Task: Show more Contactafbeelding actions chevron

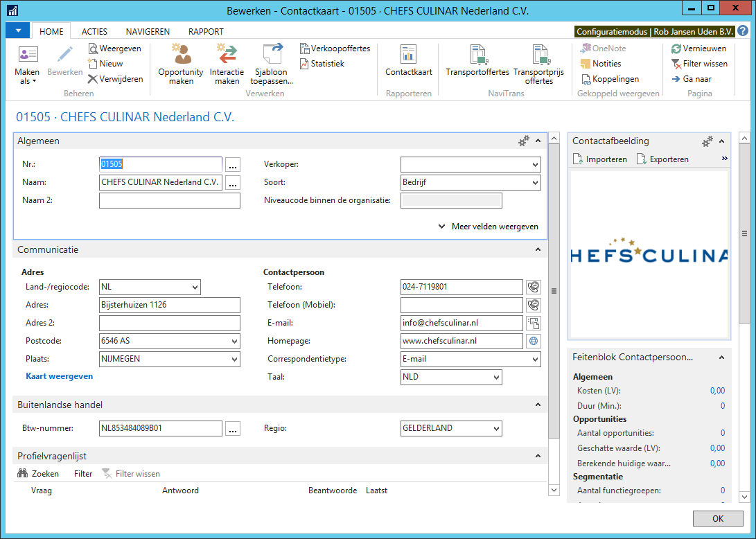Action: pos(724,159)
